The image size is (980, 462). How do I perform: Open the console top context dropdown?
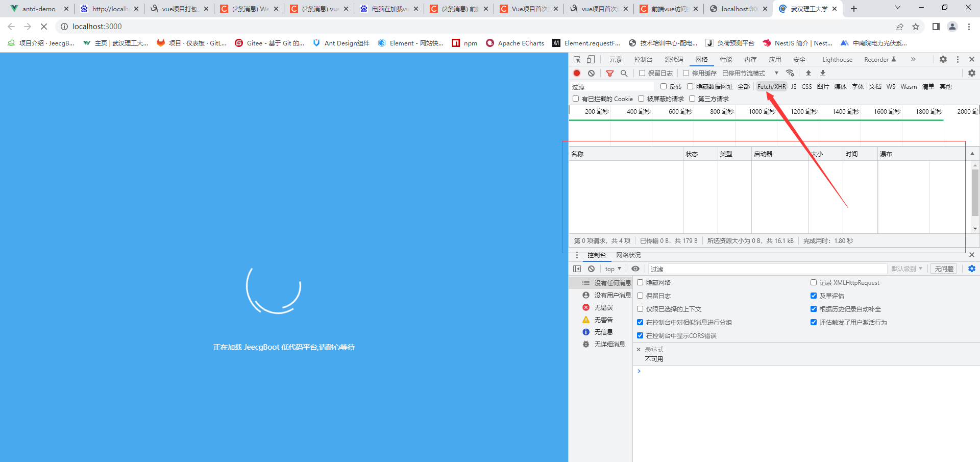[x=613, y=269]
